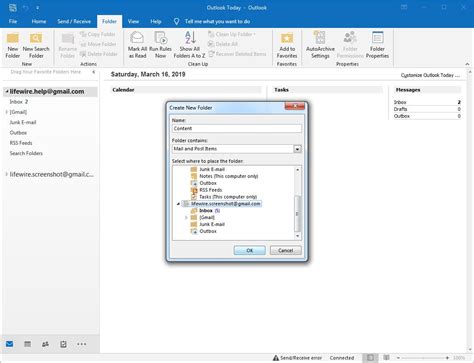Viewport: 474px width, 363px height.
Task: Switch to Normal view in status bar
Action: 370,358
